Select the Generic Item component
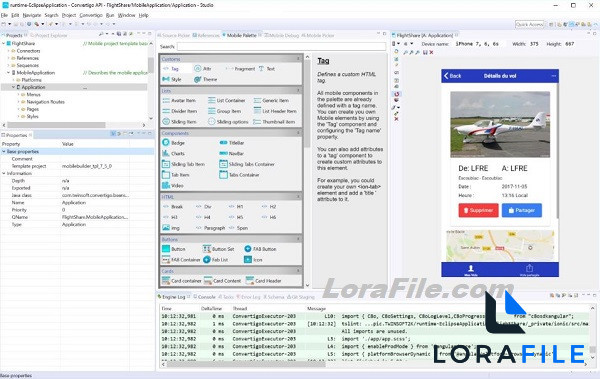The image size is (600, 379). [x=271, y=100]
